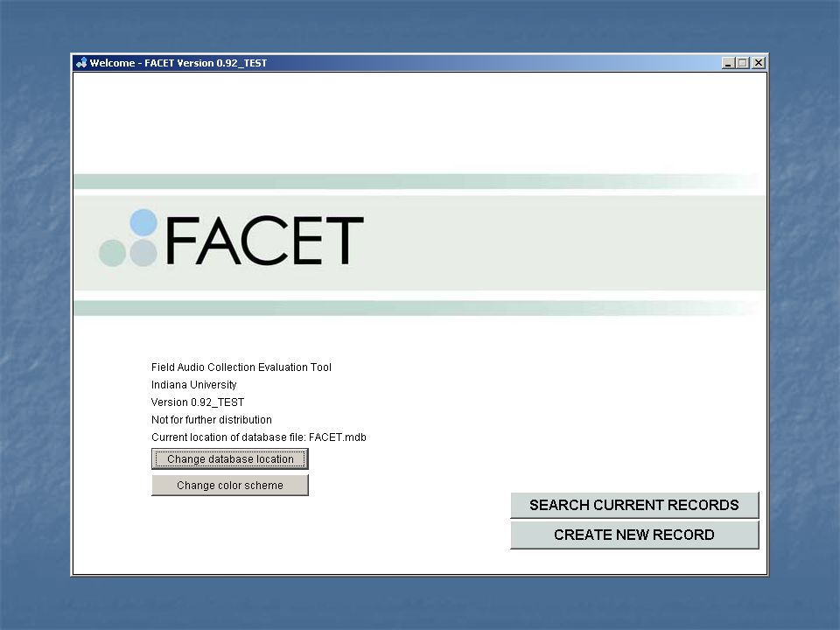The image size is (840, 630).
Task: Click the FACET app icon in title bar
Action: 81,63
